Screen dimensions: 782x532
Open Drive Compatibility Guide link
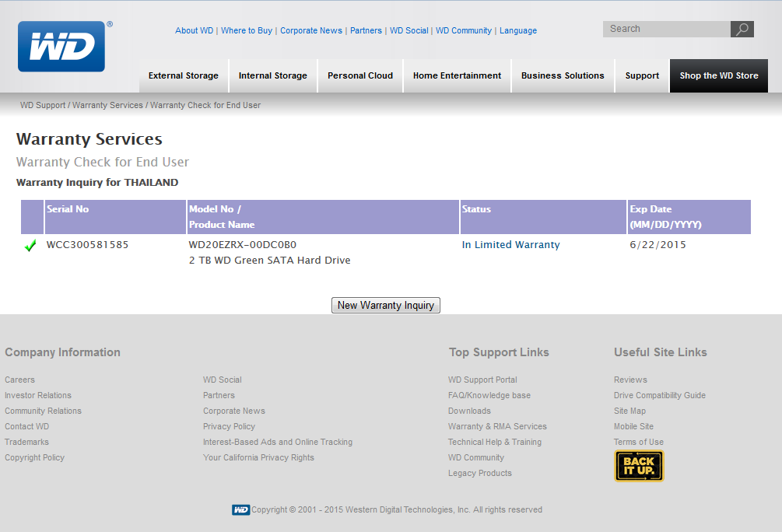pos(660,395)
